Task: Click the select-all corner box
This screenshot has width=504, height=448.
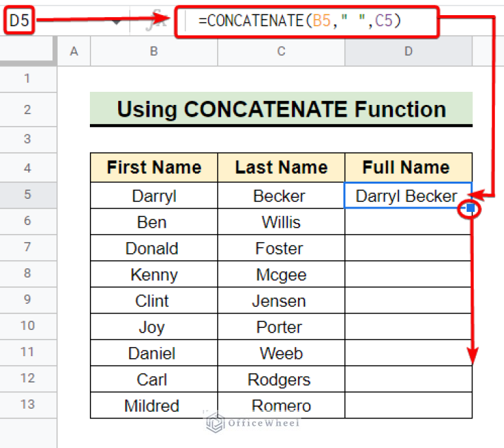Action: pyautogui.click(x=29, y=51)
